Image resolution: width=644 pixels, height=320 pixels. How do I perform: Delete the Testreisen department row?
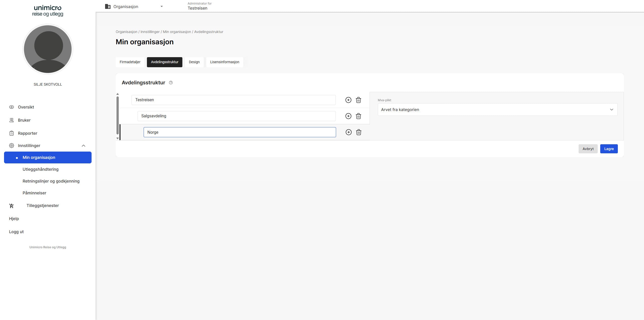pos(358,100)
